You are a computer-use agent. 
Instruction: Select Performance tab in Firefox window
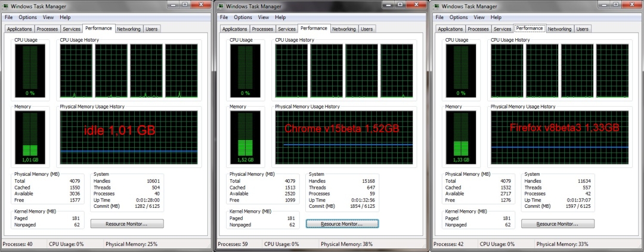tap(530, 29)
